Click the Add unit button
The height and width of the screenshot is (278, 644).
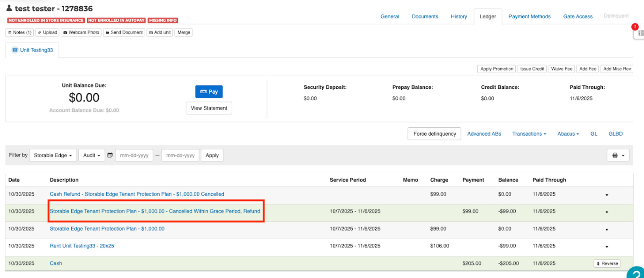tap(160, 32)
